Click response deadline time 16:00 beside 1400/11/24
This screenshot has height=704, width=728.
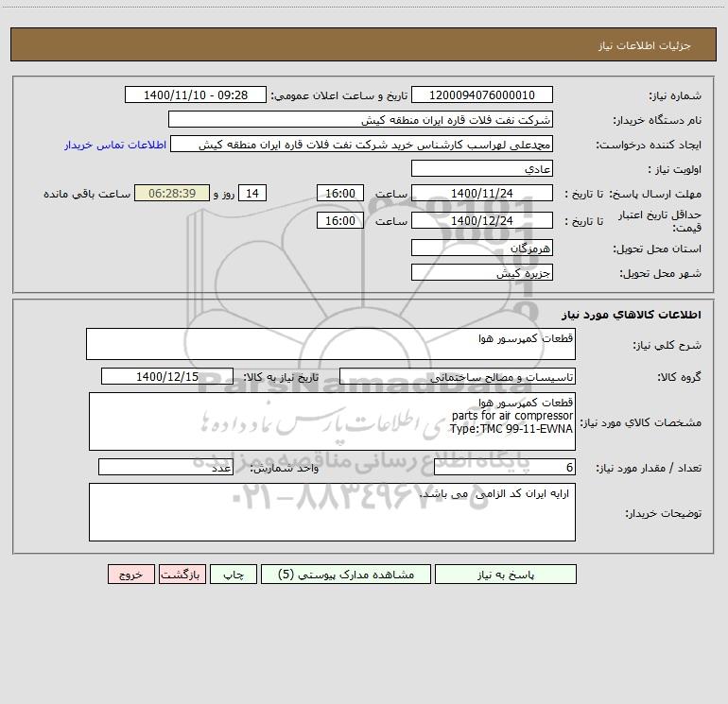tap(339, 193)
